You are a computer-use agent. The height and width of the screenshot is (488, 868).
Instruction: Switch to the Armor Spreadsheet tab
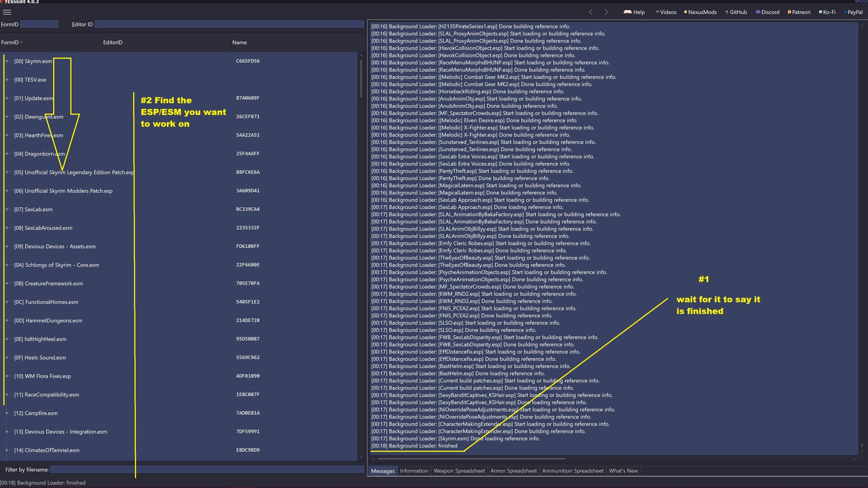coord(513,471)
